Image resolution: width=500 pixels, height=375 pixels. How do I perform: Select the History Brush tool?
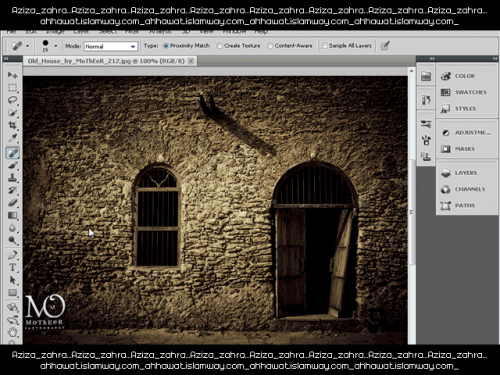pyautogui.click(x=13, y=190)
